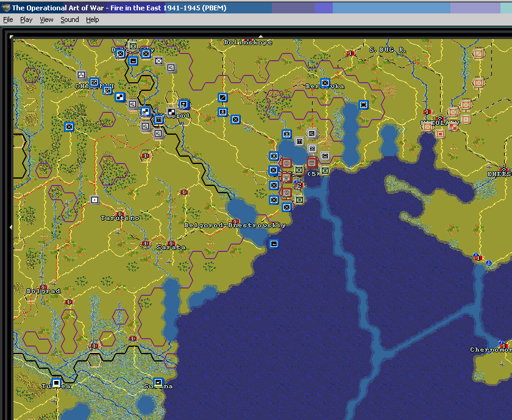Click the scroll arrow on the map's top edge
This screenshot has width=512, height=420.
tap(261, 37)
